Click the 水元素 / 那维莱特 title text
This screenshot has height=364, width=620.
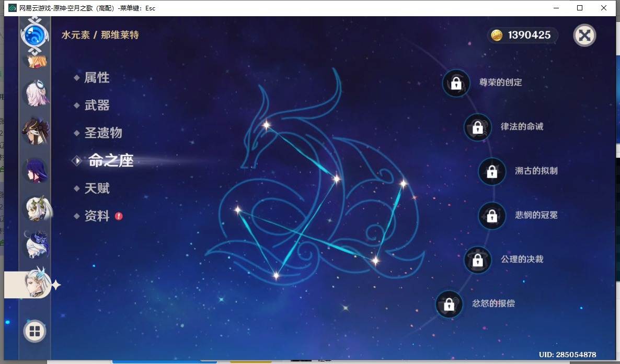[x=100, y=35]
